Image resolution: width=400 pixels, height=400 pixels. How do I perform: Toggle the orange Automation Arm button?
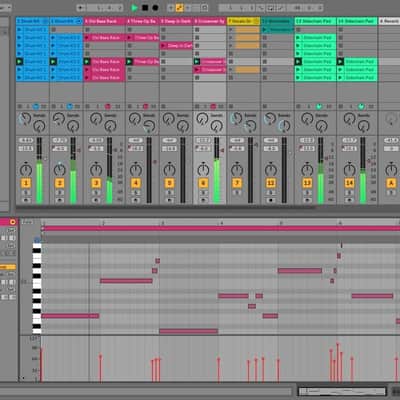179,8
